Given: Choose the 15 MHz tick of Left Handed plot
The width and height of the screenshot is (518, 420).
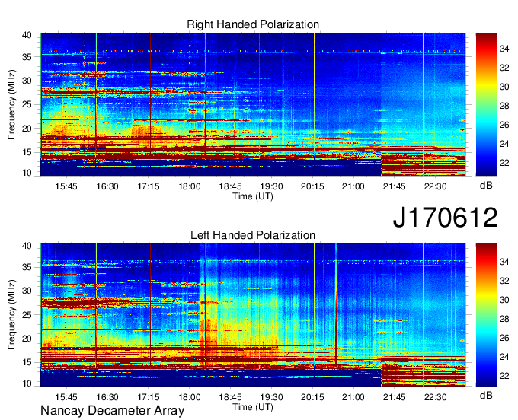Looking at the screenshot, I should pos(27,363).
